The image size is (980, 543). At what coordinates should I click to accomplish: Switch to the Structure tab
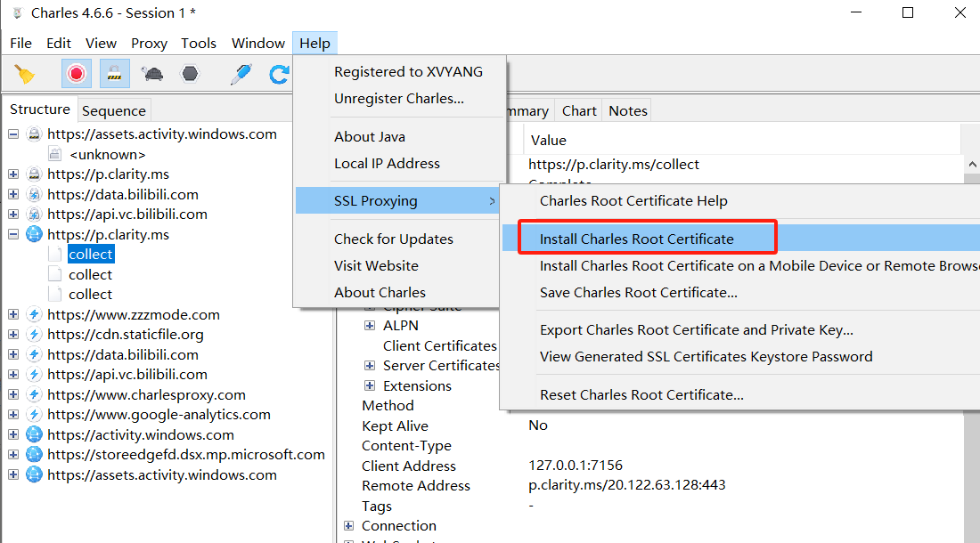click(x=40, y=109)
